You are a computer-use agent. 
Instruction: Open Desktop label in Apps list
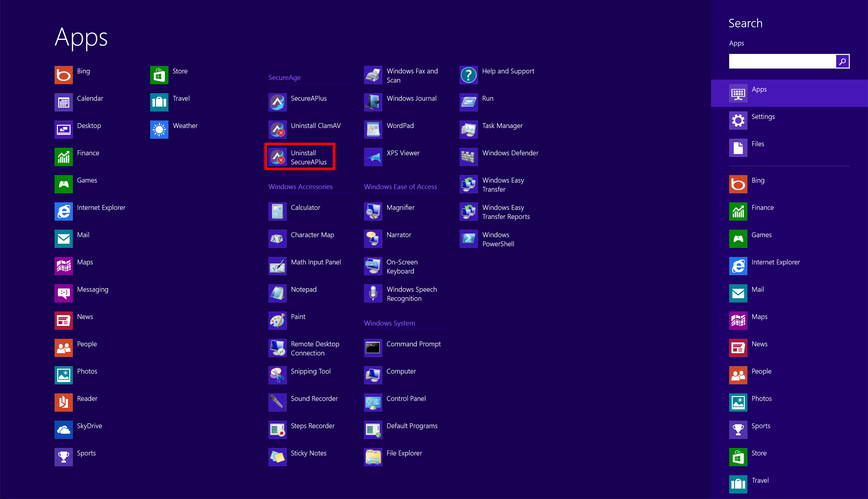click(x=89, y=125)
